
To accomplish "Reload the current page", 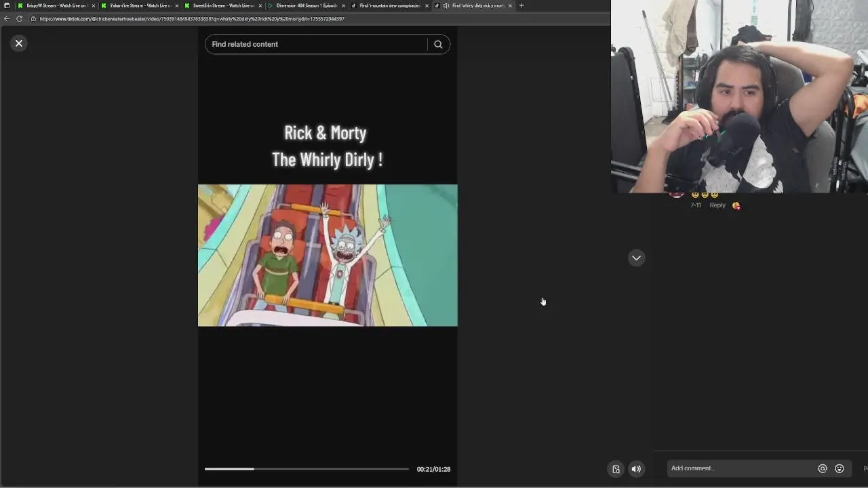I will tap(19, 19).
